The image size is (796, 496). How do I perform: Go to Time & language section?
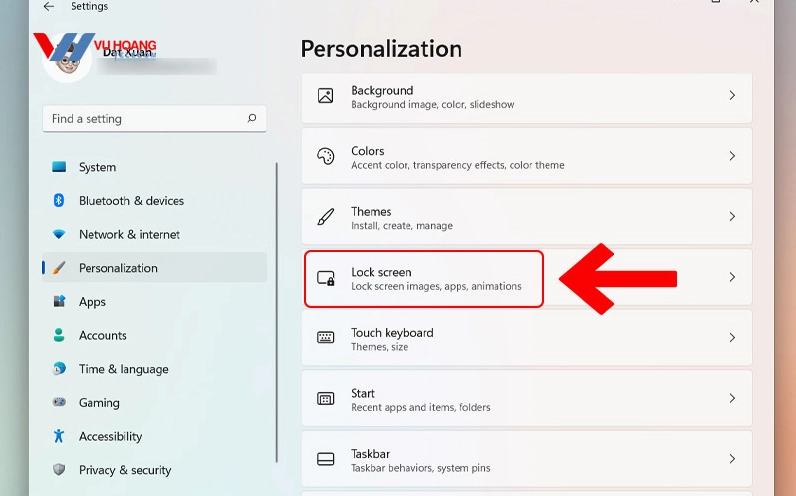124,369
